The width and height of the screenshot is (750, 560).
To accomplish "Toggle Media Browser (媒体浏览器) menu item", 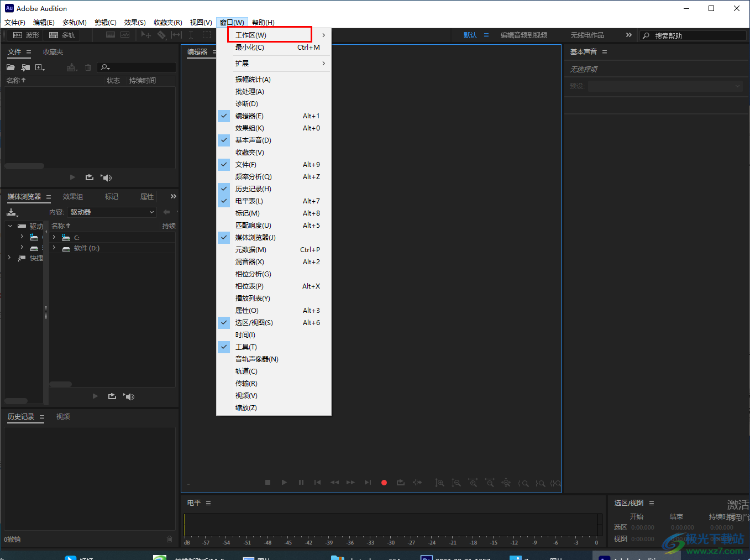I will [274, 238].
